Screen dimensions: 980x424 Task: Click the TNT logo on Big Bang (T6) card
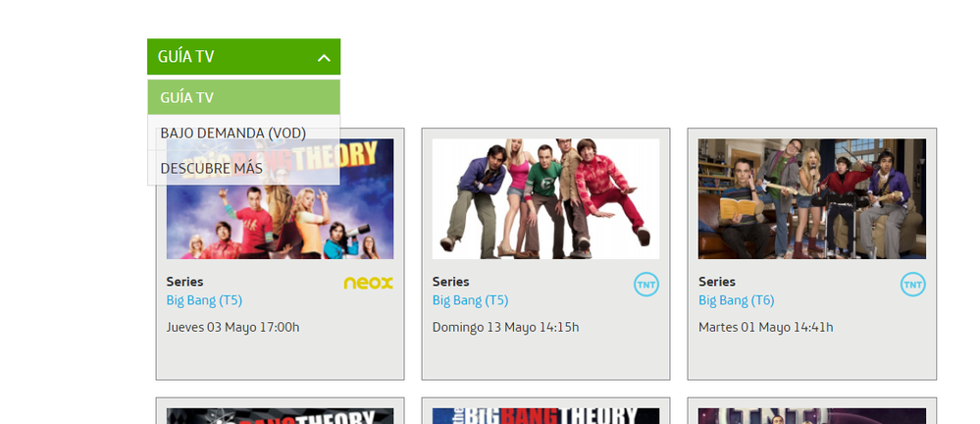[x=912, y=285]
